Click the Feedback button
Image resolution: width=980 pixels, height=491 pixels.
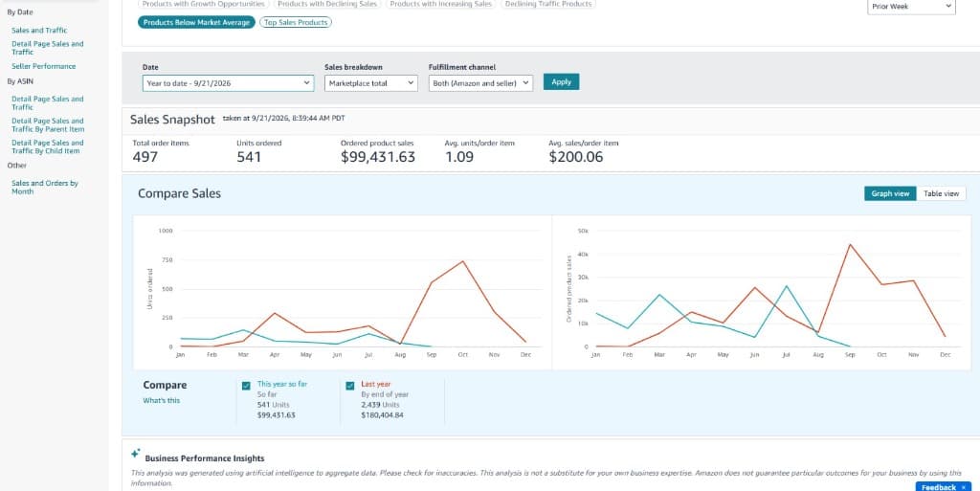(x=938, y=487)
